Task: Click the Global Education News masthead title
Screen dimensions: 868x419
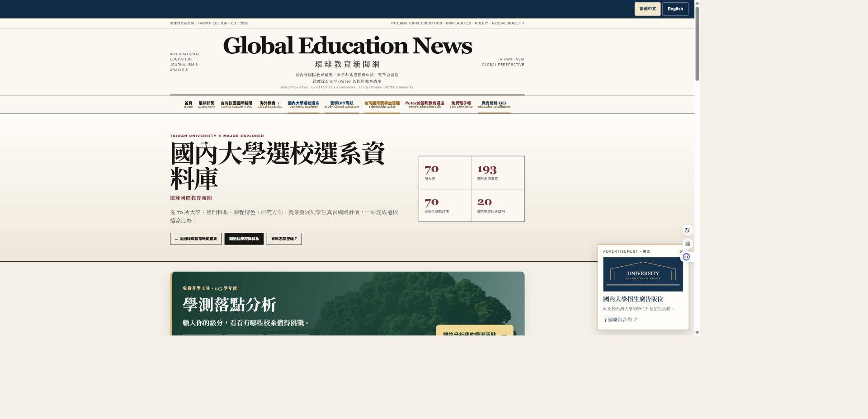Action: pyautogui.click(x=347, y=46)
